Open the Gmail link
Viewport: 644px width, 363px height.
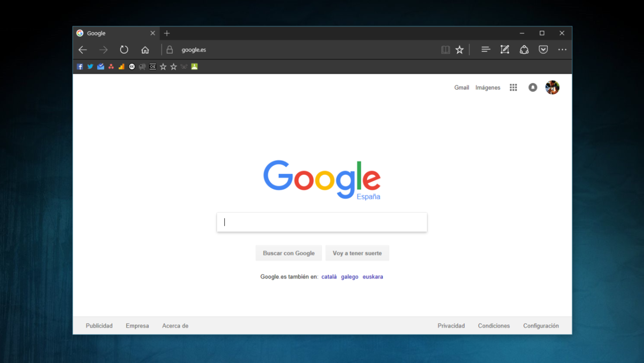pyautogui.click(x=461, y=88)
